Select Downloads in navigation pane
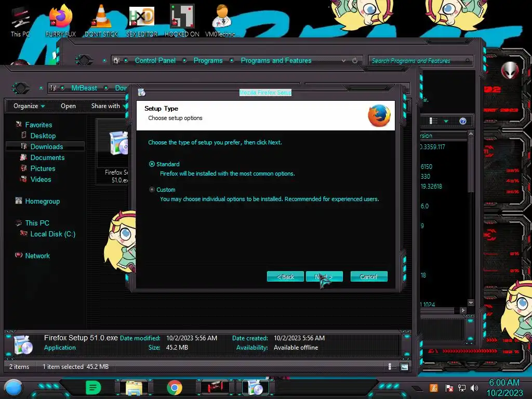The width and height of the screenshot is (532, 399). 46,147
